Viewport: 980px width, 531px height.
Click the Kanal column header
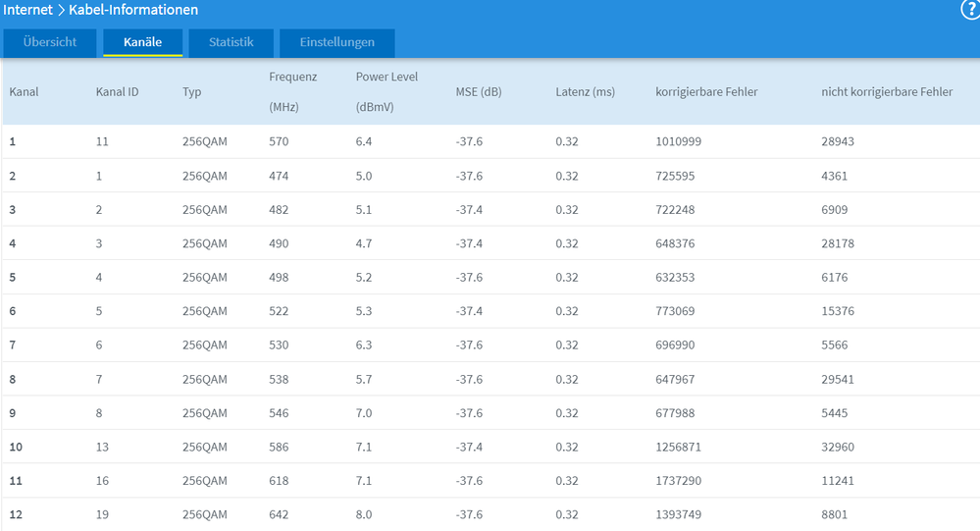click(24, 92)
